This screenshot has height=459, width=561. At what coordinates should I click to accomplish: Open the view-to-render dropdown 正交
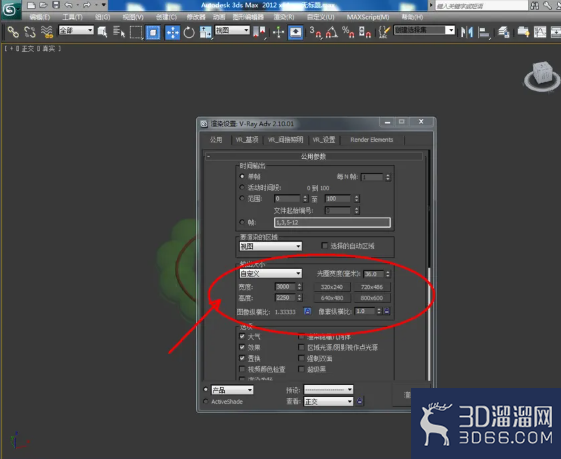point(328,401)
